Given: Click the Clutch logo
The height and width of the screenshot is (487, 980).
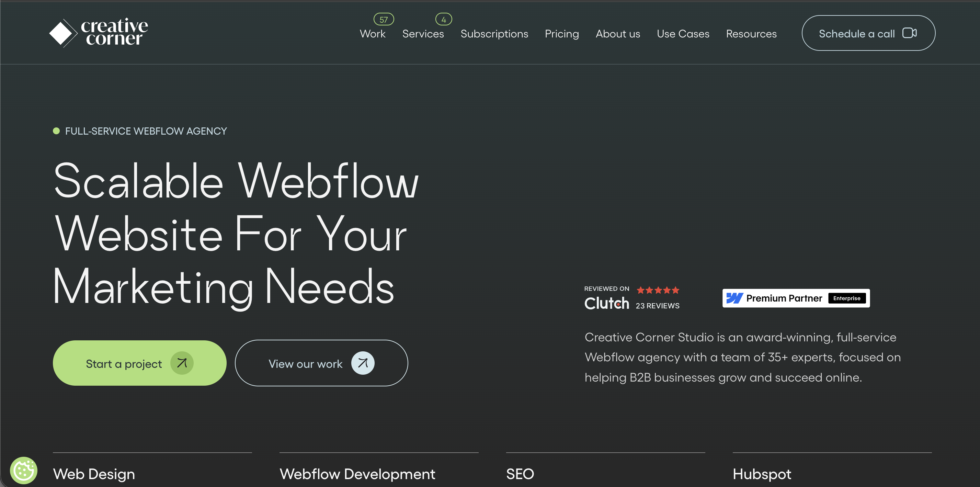Looking at the screenshot, I should pyautogui.click(x=606, y=303).
